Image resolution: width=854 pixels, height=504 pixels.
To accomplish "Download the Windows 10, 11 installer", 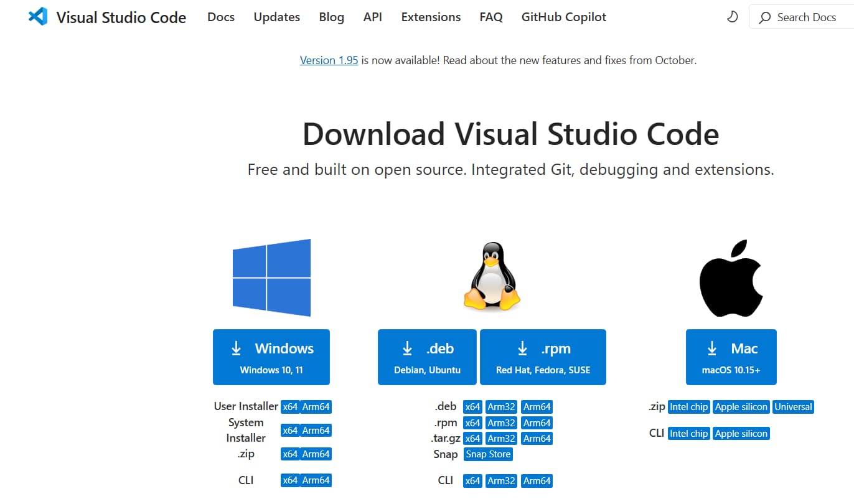I will pos(271,357).
